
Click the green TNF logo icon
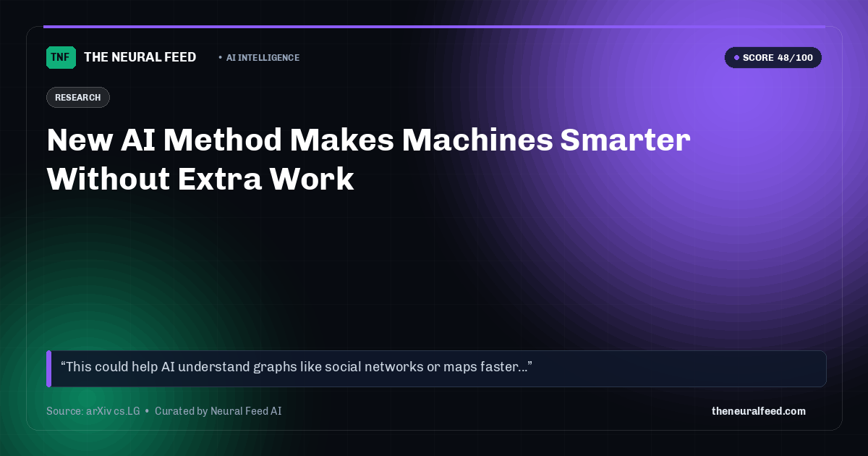pyautogui.click(x=61, y=57)
